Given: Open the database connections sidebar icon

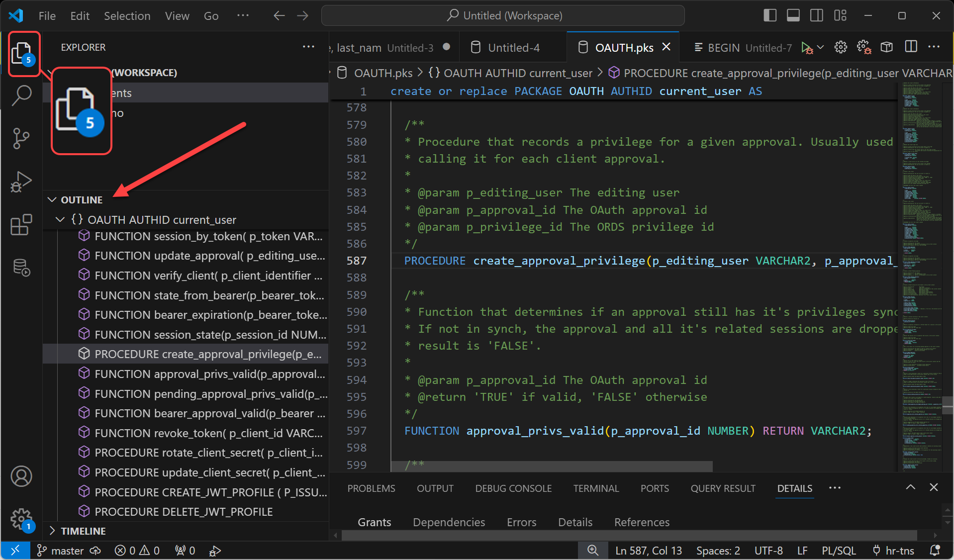Looking at the screenshot, I should point(21,268).
